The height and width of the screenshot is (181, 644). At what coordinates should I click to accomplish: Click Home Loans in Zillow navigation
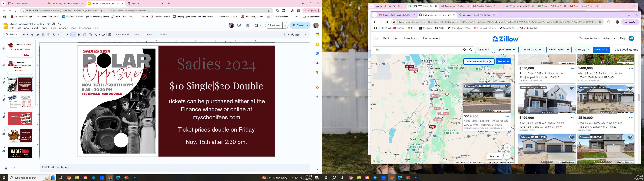click(x=410, y=38)
